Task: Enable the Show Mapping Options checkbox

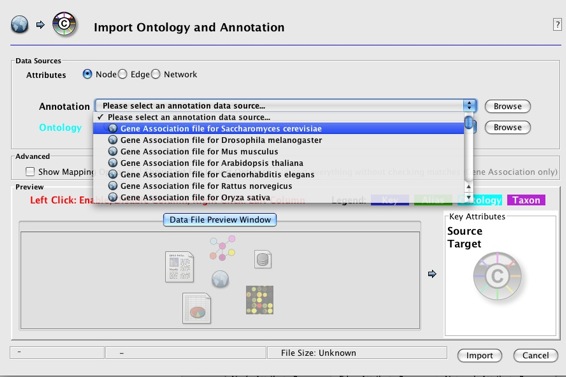Action: pos(30,172)
